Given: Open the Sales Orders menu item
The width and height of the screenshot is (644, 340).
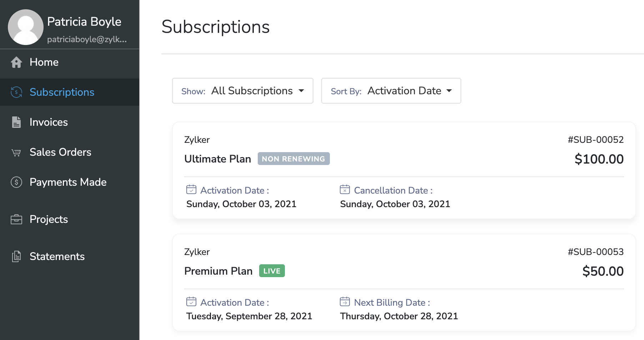Looking at the screenshot, I should [x=60, y=152].
